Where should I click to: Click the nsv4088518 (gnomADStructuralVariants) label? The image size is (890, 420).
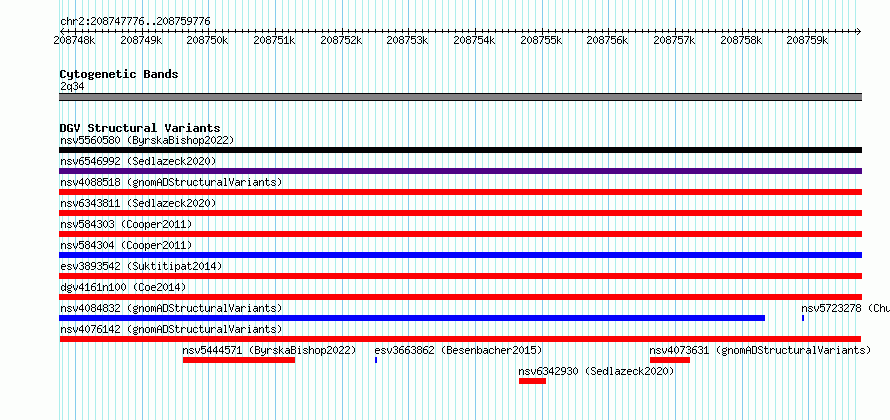tap(171, 182)
